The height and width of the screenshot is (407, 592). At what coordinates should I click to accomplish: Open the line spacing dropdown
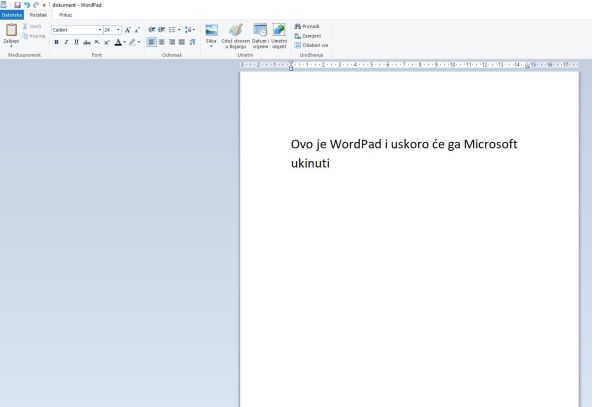tap(190, 29)
